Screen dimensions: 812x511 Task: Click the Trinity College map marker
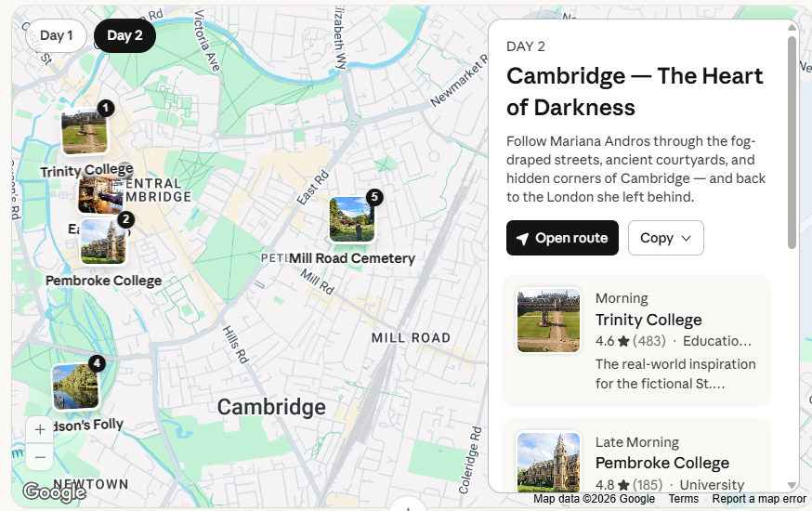click(x=85, y=132)
